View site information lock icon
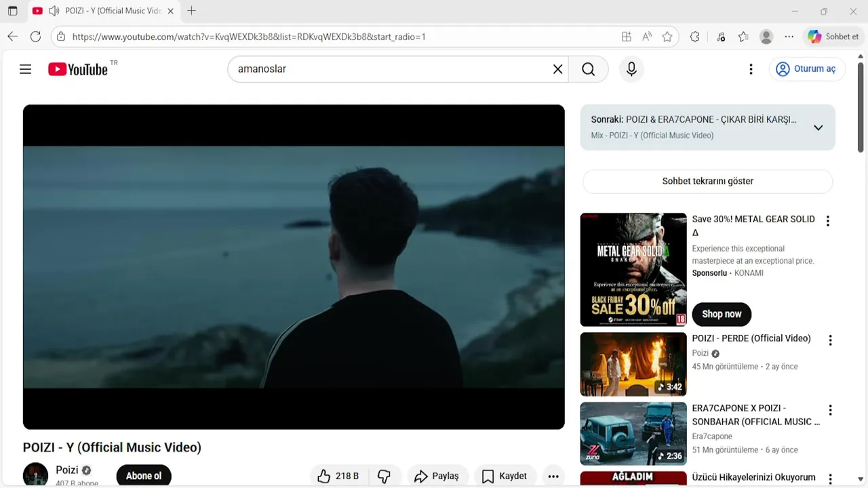The width and height of the screenshot is (868, 488). coord(62,37)
